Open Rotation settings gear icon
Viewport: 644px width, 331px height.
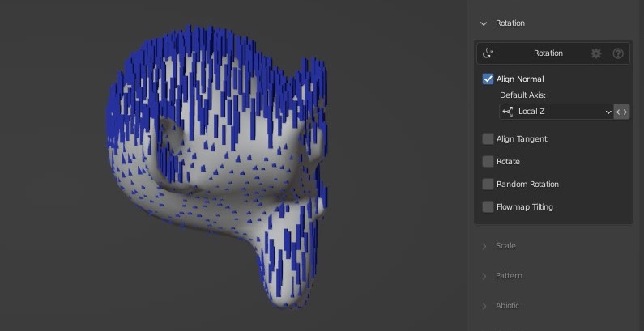(x=596, y=53)
